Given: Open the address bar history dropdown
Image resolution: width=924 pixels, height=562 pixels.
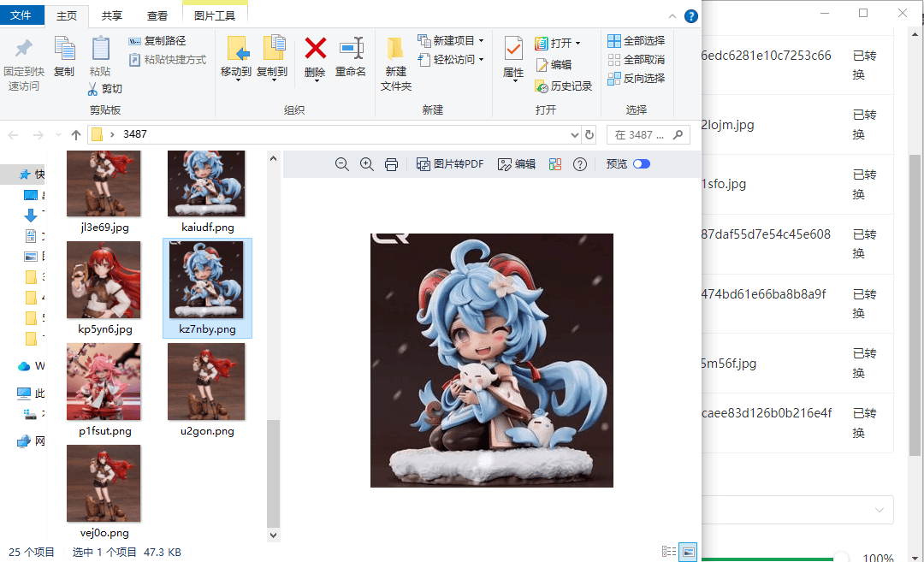Looking at the screenshot, I should pos(575,135).
